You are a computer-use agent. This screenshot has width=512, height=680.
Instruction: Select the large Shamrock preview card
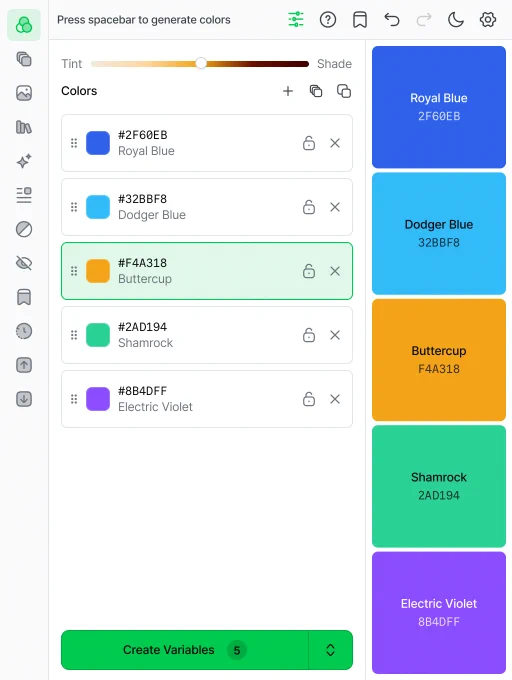pyautogui.click(x=439, y=486)
